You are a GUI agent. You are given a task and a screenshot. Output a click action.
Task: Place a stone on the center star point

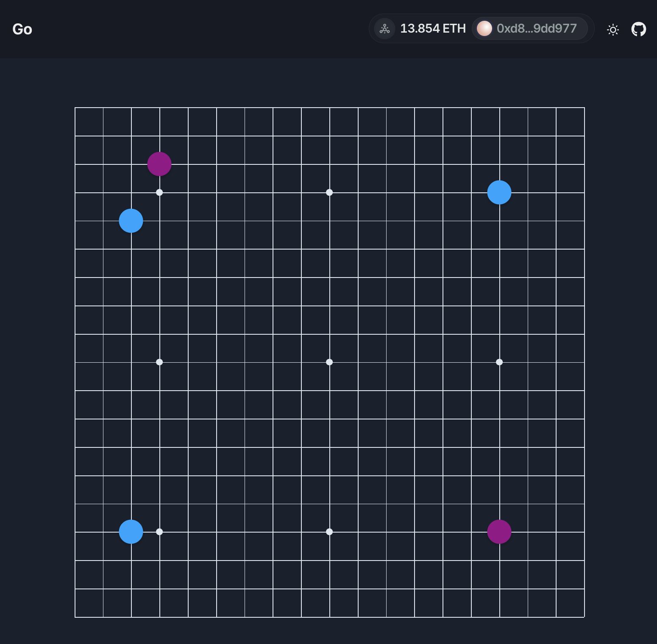(329, 362)
